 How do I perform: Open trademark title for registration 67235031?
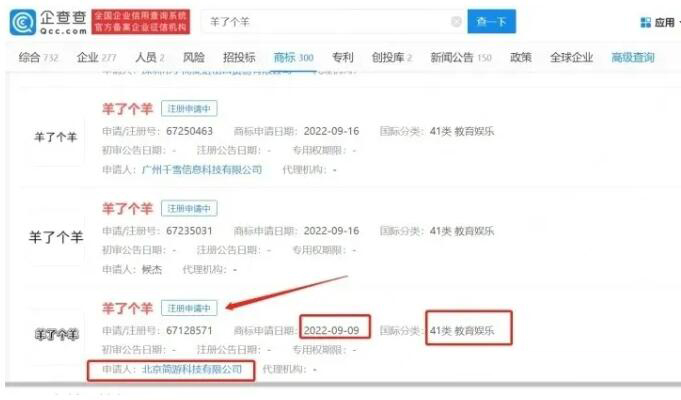coord(127,208)
